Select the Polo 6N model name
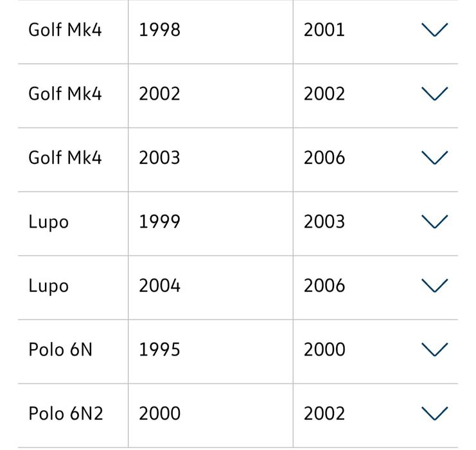The image size is (476, 450). [x=60, y=350]
